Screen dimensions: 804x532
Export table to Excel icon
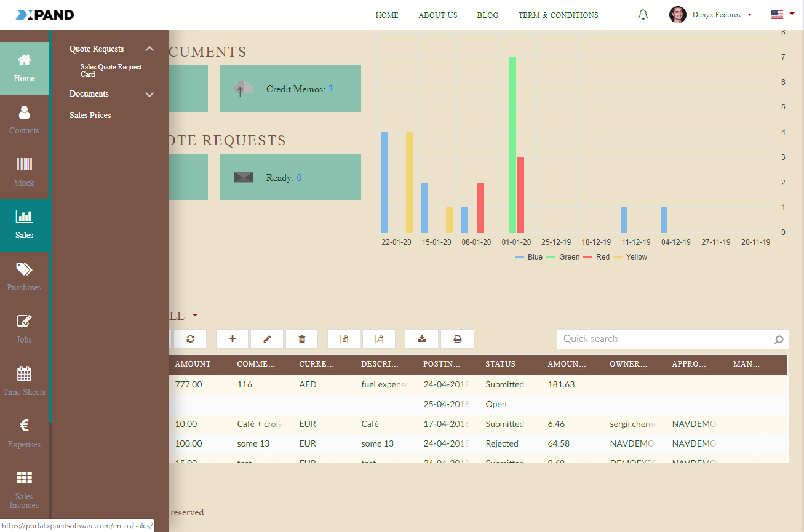(x=344, y=339)
